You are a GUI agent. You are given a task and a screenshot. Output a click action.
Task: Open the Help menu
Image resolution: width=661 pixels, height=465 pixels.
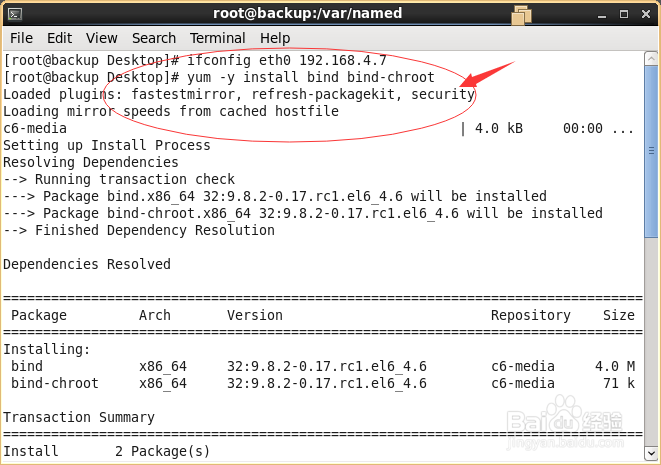(x=275, y=38)
